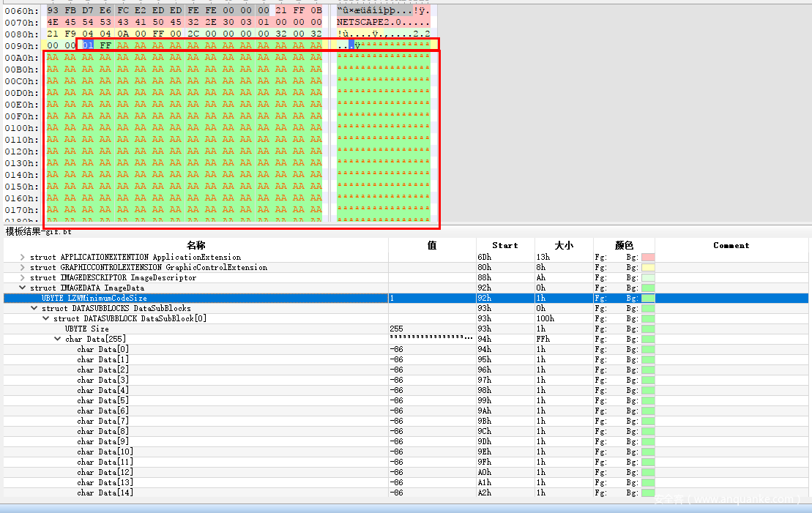The image size is (812, 513).
Task: Click the 名称 column header
Action: point(195,245)
